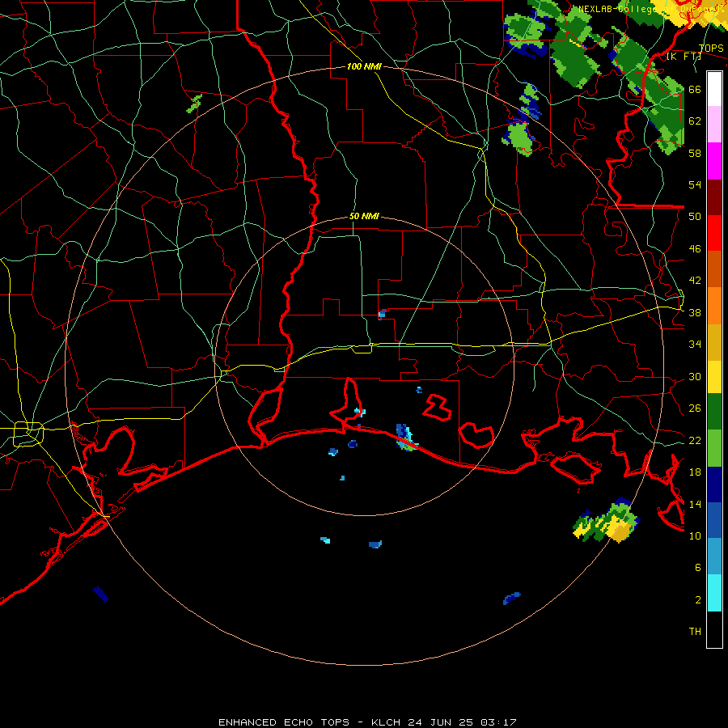The width and height of the screenshot is (728, 728).
Task: Click the '34' legend value
Action: click(695, 345)
